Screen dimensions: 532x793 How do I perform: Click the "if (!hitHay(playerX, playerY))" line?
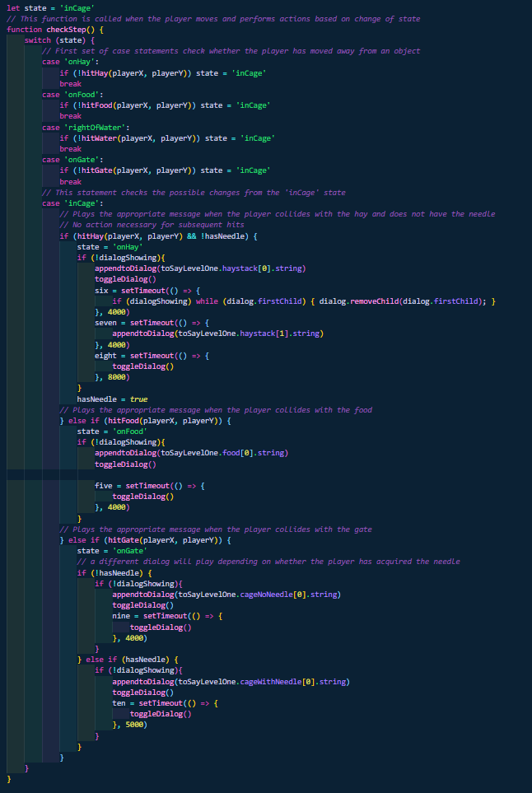click(163, 72)
